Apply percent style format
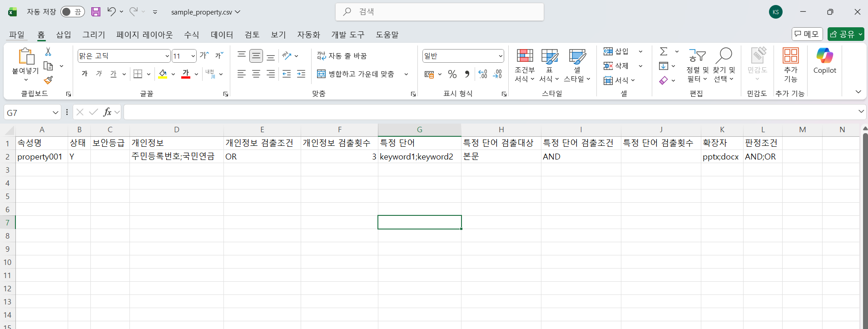This screenshot has height=329, width=868. tap(452, 74)
